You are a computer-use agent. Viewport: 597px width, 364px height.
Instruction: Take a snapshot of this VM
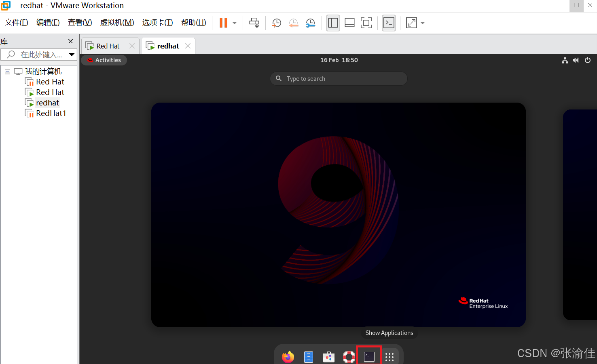click(x=277, y=23)
